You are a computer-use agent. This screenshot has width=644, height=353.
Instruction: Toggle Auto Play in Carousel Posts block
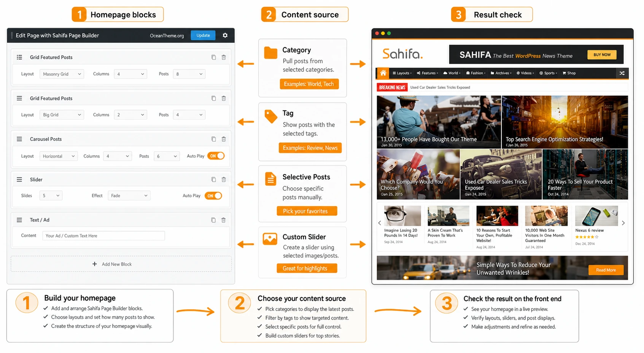coord(216,156)
